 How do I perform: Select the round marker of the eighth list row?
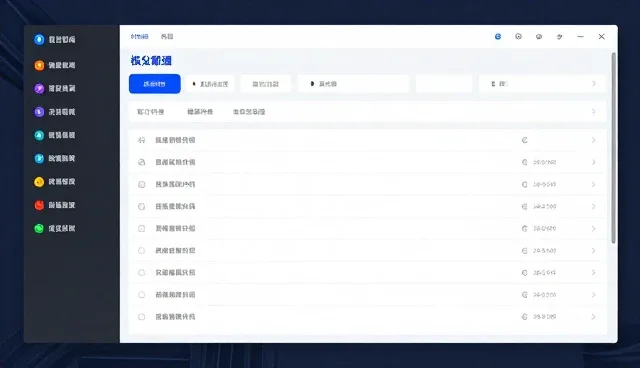(x=142, y=295)
